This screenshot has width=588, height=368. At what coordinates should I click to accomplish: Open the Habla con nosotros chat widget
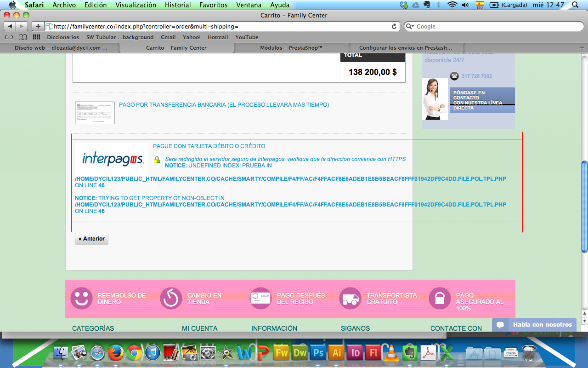point(534,325)
